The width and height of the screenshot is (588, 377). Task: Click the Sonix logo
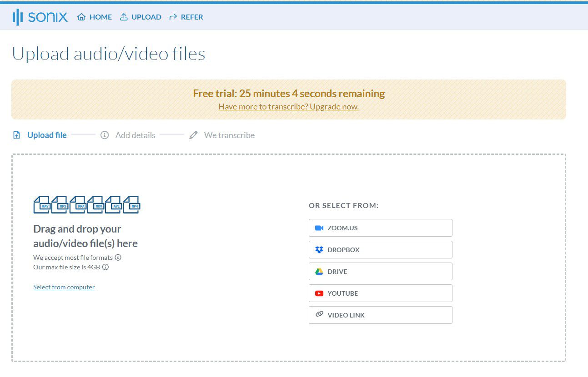pos(40,17)
